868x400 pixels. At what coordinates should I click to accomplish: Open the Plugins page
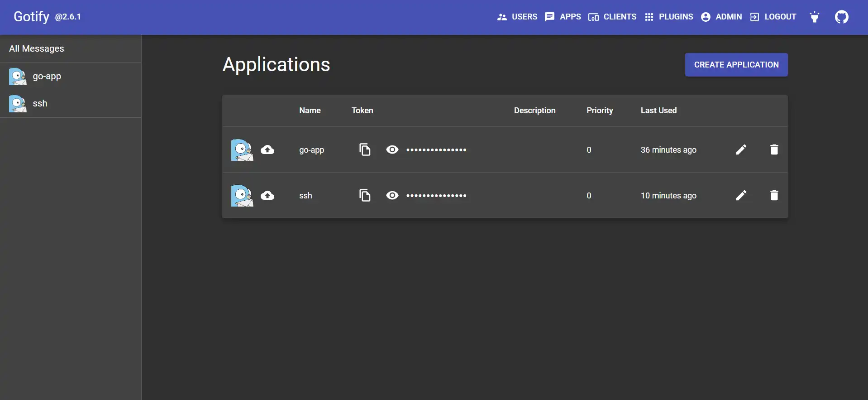point(669,17)
